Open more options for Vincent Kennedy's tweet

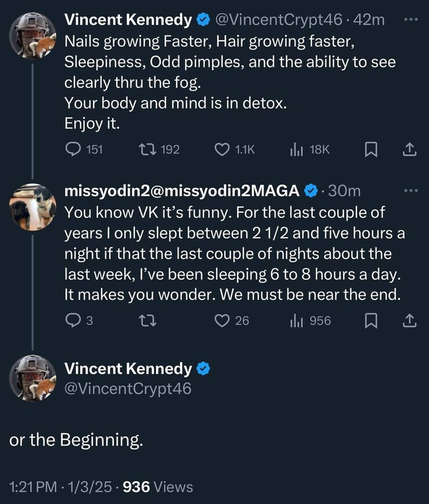(x=410, y=20)
